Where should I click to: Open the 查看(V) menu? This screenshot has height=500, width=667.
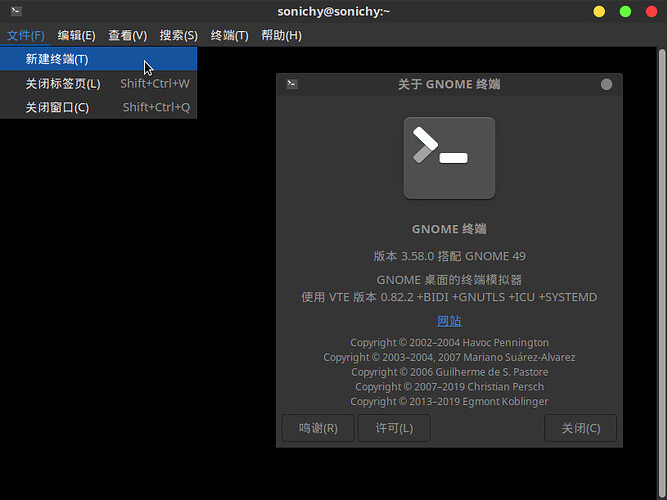[x=128, y=35]
